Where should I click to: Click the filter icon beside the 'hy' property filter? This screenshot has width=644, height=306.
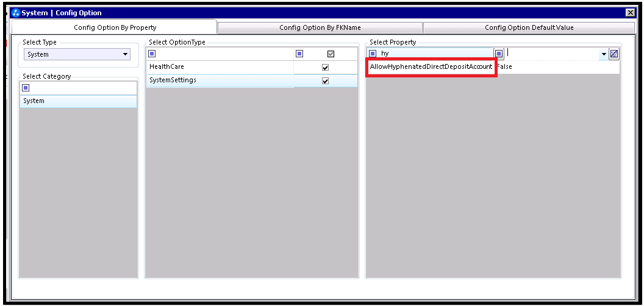[373, 54]
